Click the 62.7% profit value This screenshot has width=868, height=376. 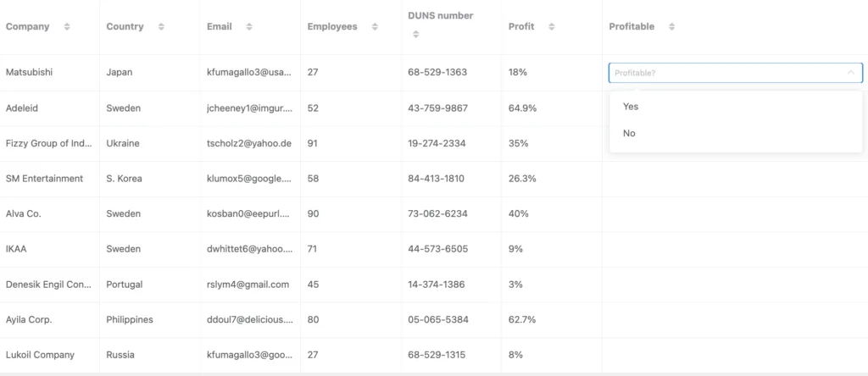point(522,320)
